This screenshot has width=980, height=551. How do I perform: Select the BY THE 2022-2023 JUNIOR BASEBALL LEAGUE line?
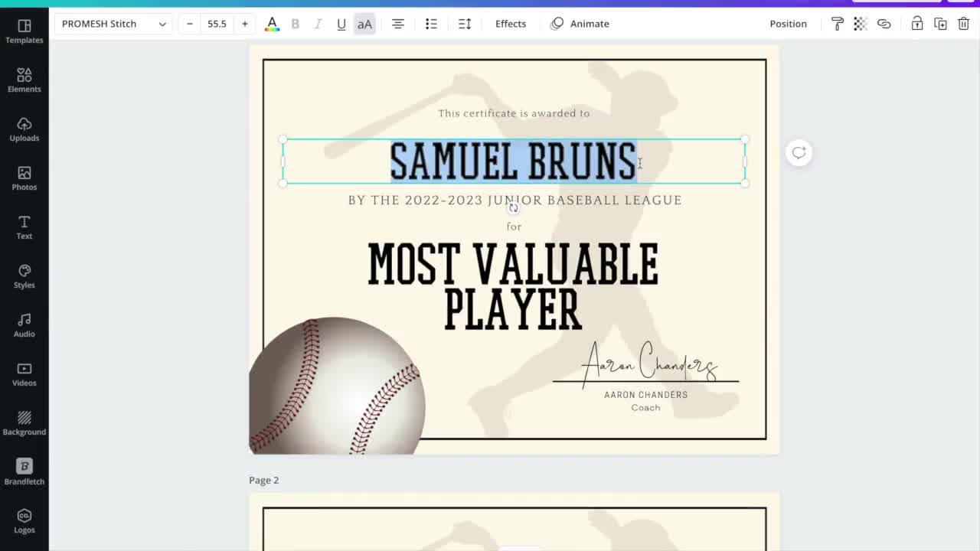coord(514,201)
